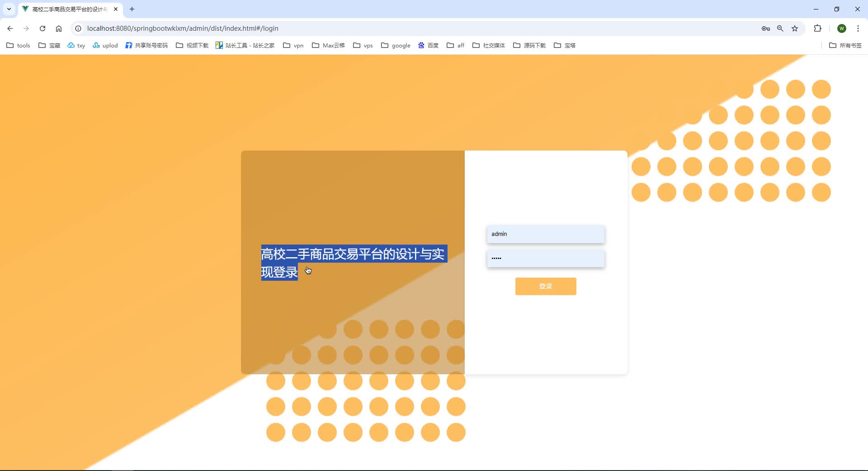This screenshot has width=868, height=471.
Task: Open the 宝藏 bookmark folder
Action: point(49,45)
